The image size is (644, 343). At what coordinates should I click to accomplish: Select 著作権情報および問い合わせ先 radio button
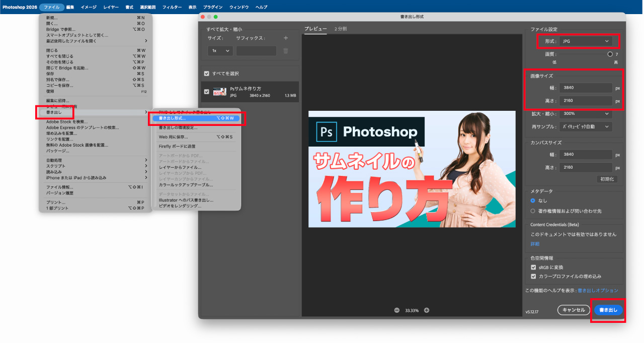tap(533, 211)
